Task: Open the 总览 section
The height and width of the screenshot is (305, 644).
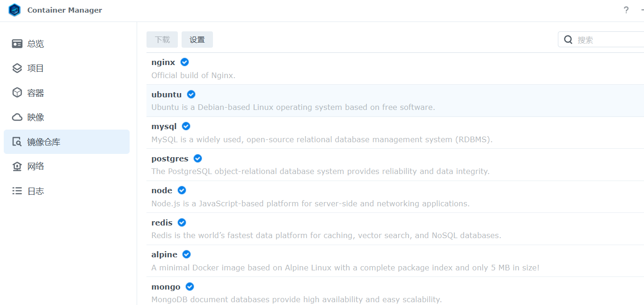Action: (66, 44)
